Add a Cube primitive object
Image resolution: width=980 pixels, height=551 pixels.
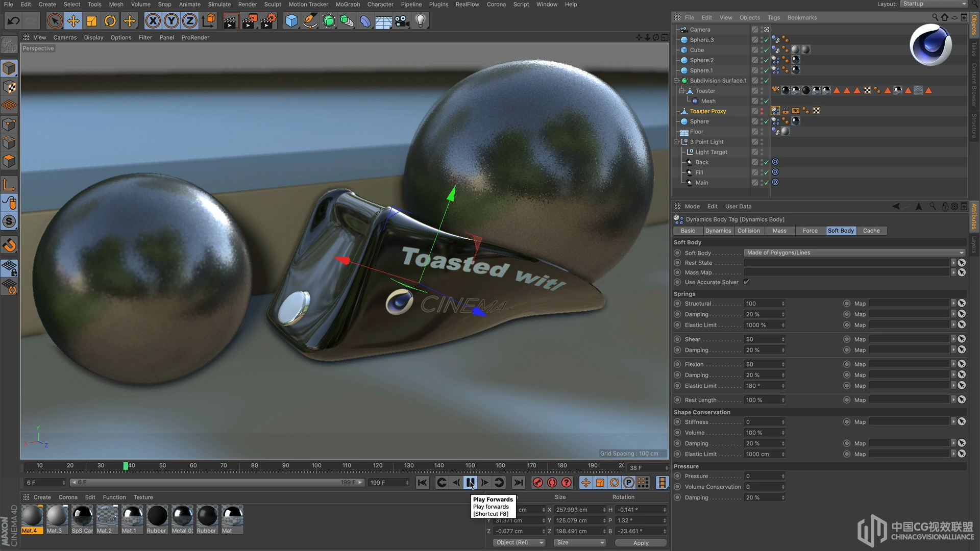coord(291,21)
